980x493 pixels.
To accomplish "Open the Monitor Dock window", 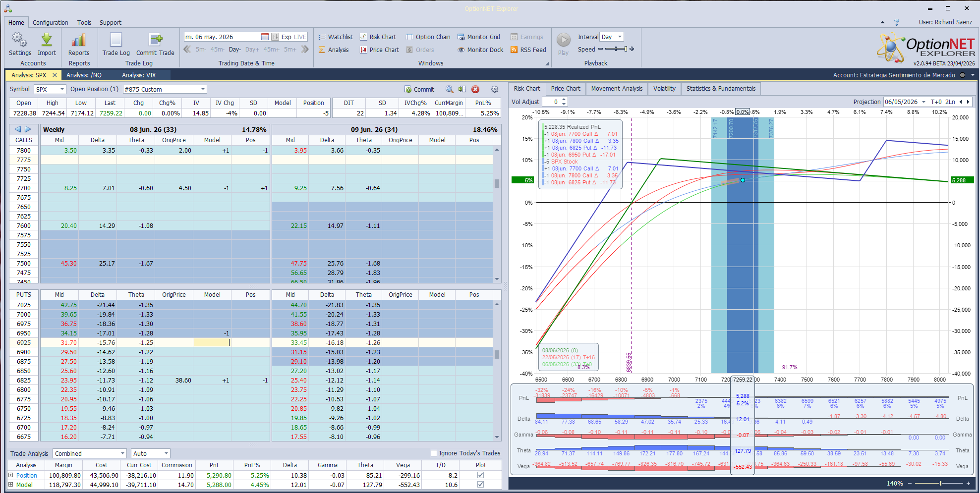I will (x=480, y=50).
